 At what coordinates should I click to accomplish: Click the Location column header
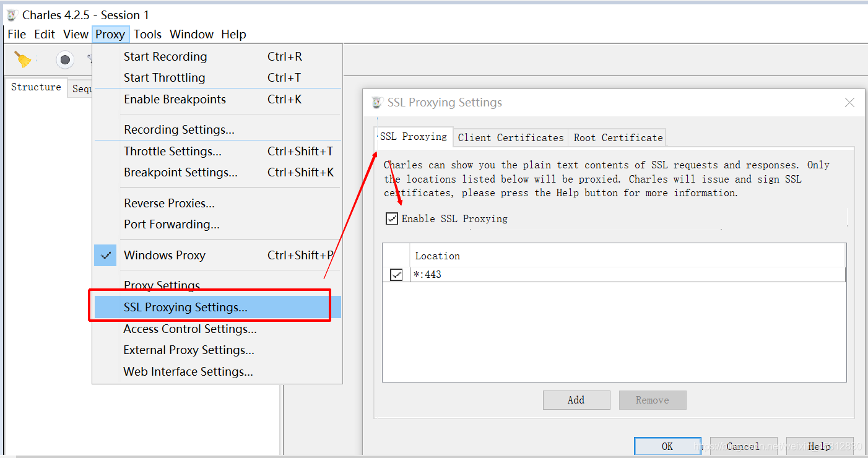point(628,256)
